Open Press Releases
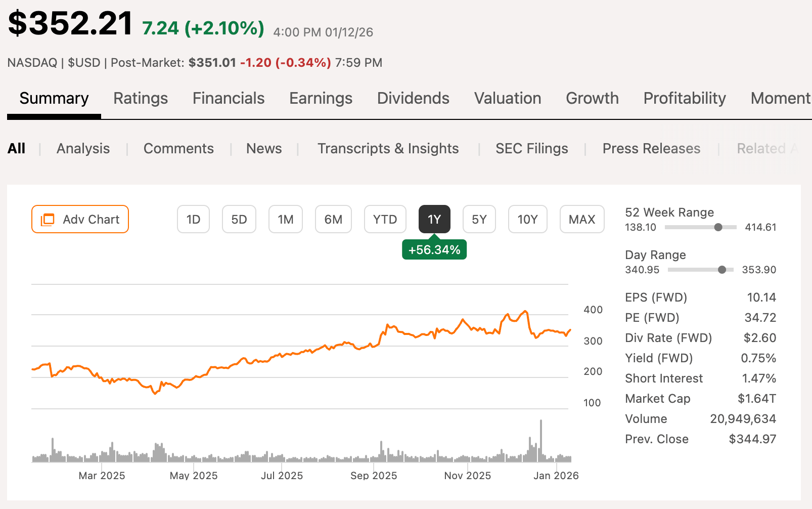812x509 pixels. tap(651, 148)
